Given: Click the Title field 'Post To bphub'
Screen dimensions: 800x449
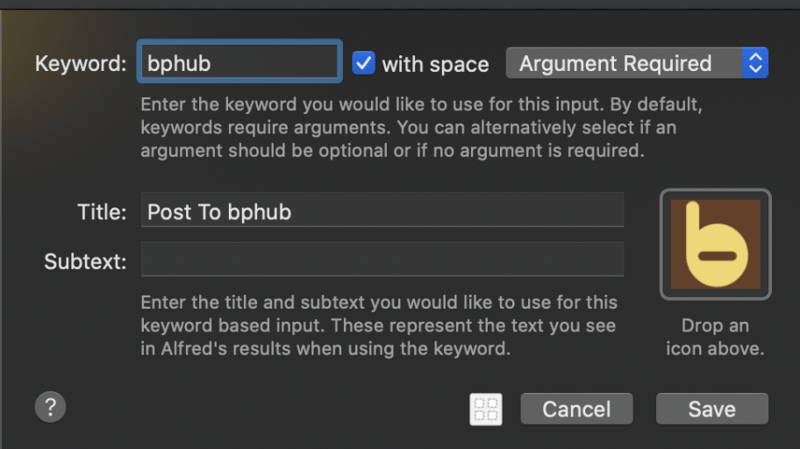Looking at the screenshot, I should click(x=382, y=211).
